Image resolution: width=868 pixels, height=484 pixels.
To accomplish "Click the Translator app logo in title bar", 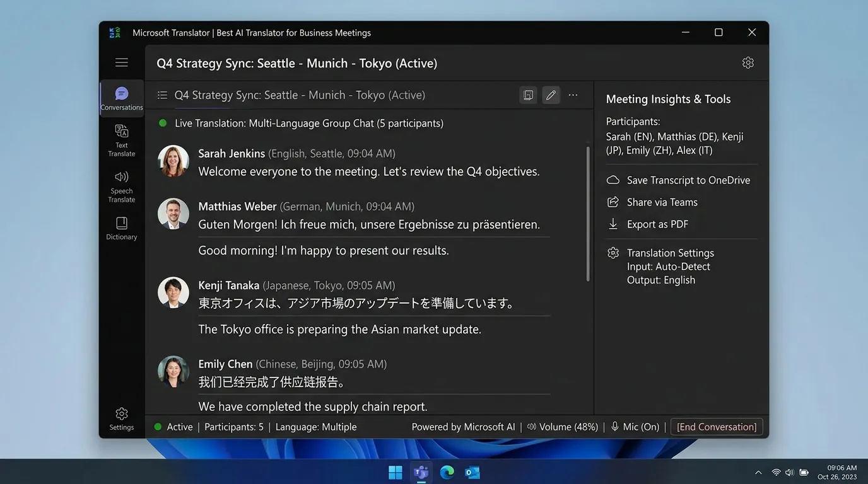I will coord(115,33).
